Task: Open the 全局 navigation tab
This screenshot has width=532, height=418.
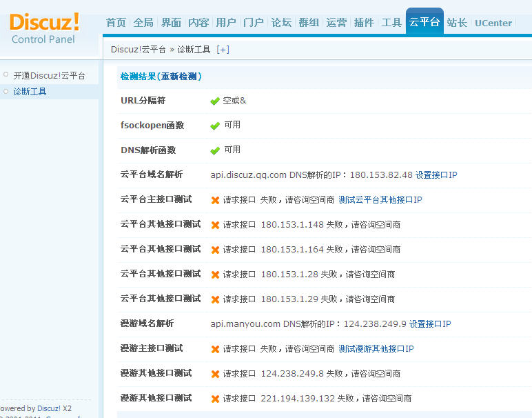Action: (143, 22)
